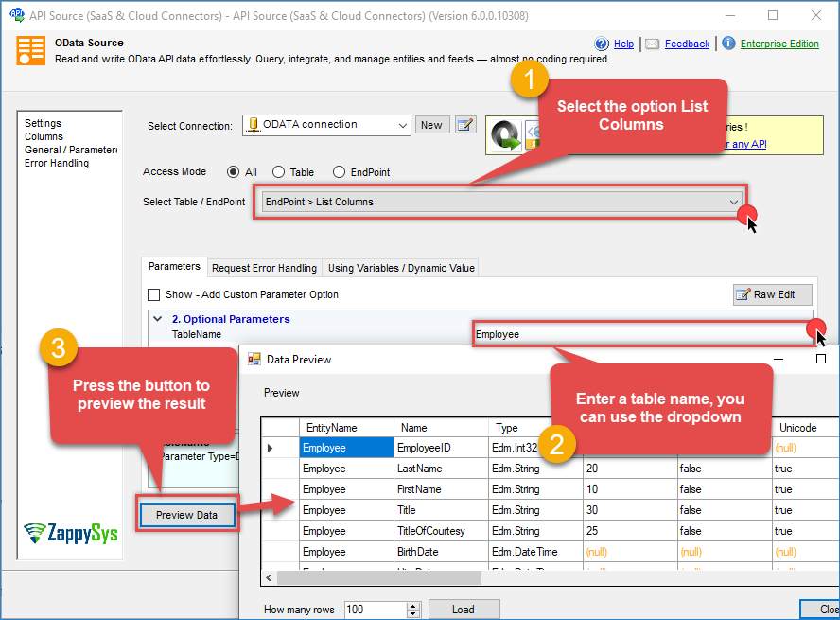
Task: Click the Feedback envelope icon
Action: pyautogui.click(x=653, y=44)
